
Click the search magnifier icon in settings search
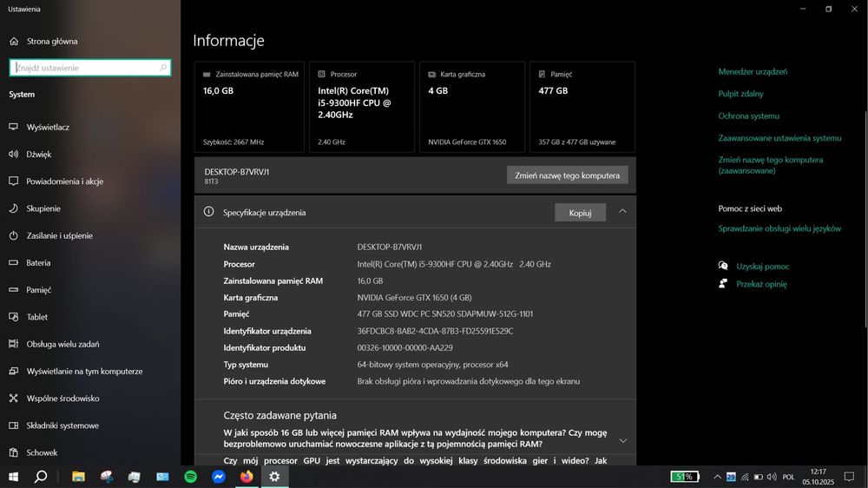point(163,68)
